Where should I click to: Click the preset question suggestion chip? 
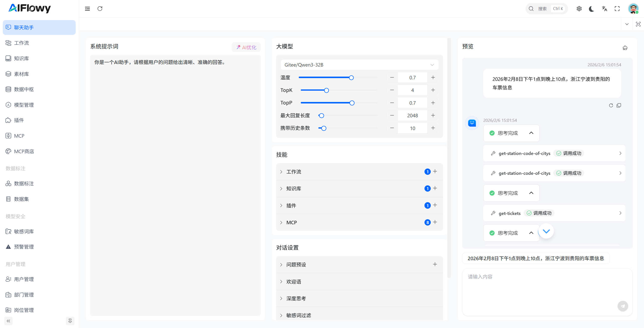pyautogui.click(x=536, y=258)
